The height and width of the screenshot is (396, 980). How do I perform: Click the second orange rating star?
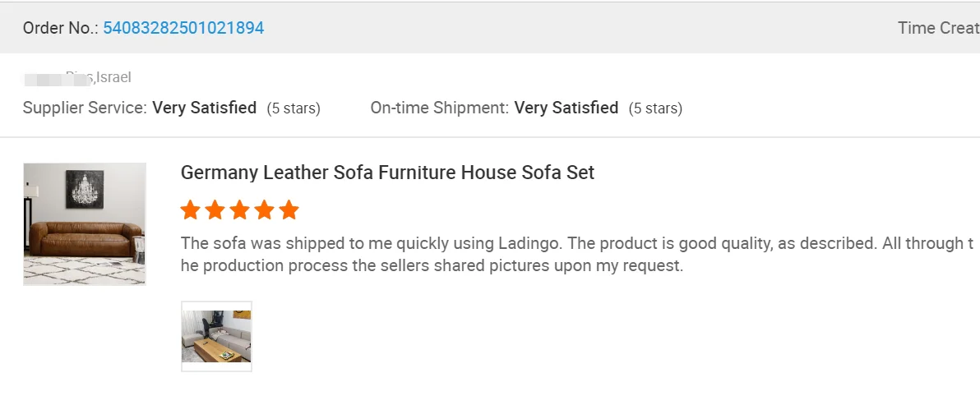(x=215, y=210)
